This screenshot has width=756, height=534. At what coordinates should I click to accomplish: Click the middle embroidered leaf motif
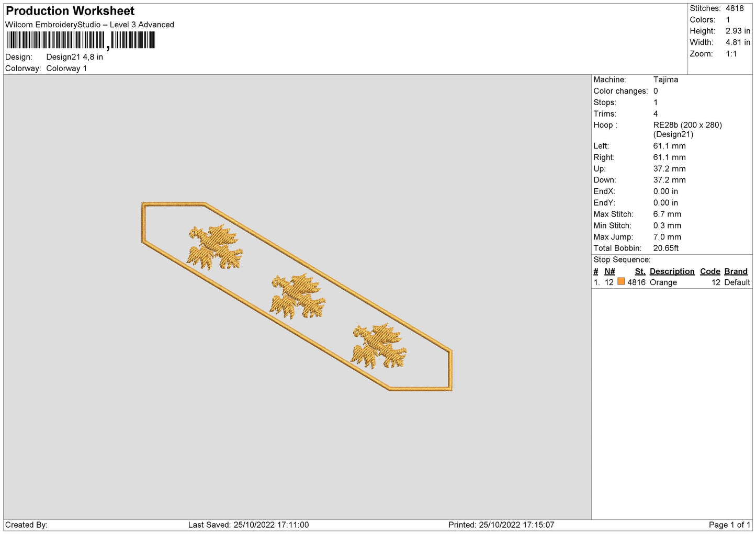point(298,296)
